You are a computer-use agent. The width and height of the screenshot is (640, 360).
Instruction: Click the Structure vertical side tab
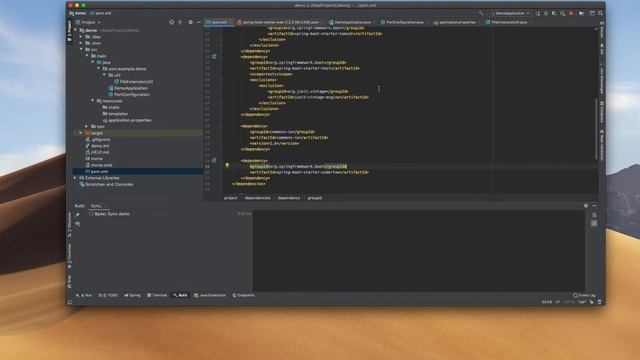point(69,224)
